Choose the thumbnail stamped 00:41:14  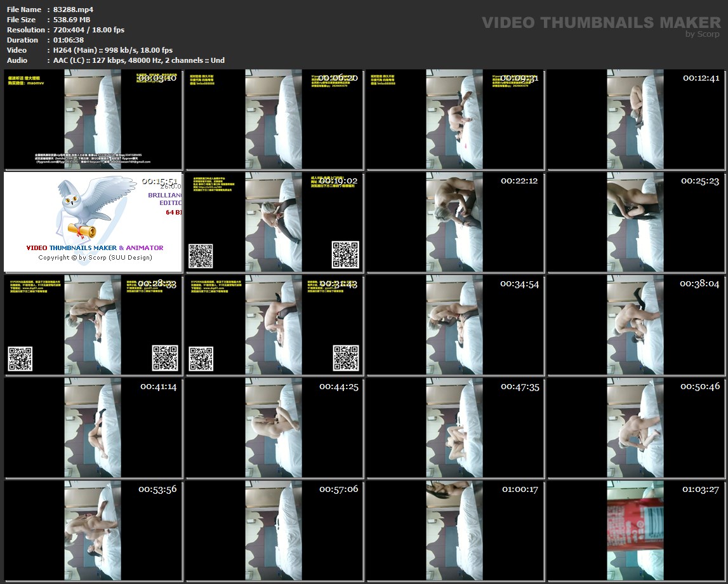(x=93, y=428)
